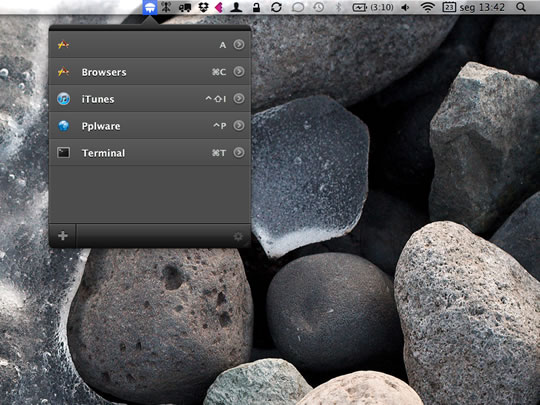Open the battery status showing 3:10

tap(373, 7)
